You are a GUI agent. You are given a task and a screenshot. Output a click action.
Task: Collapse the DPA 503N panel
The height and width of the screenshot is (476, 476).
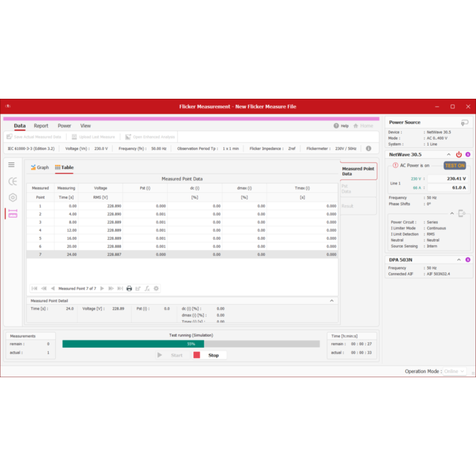pyautogui.click(x=459, y=259)
